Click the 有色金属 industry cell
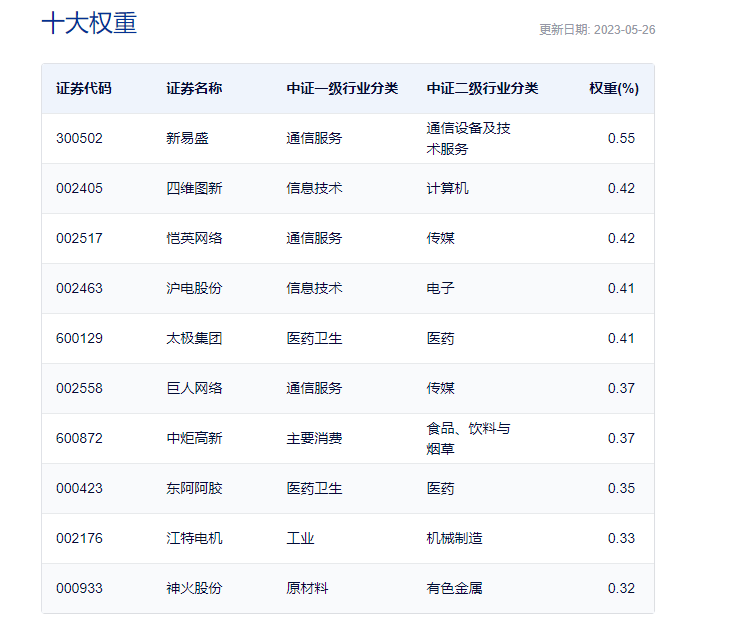The height and width of the screenshot is (643, 734). pos(455,589)
